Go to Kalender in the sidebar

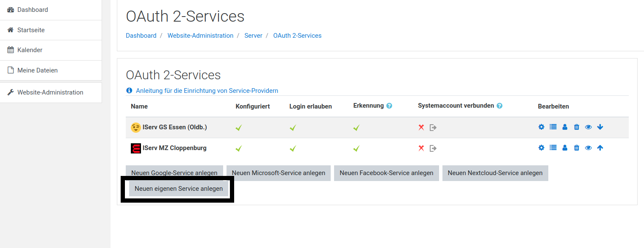click(30, 50)
